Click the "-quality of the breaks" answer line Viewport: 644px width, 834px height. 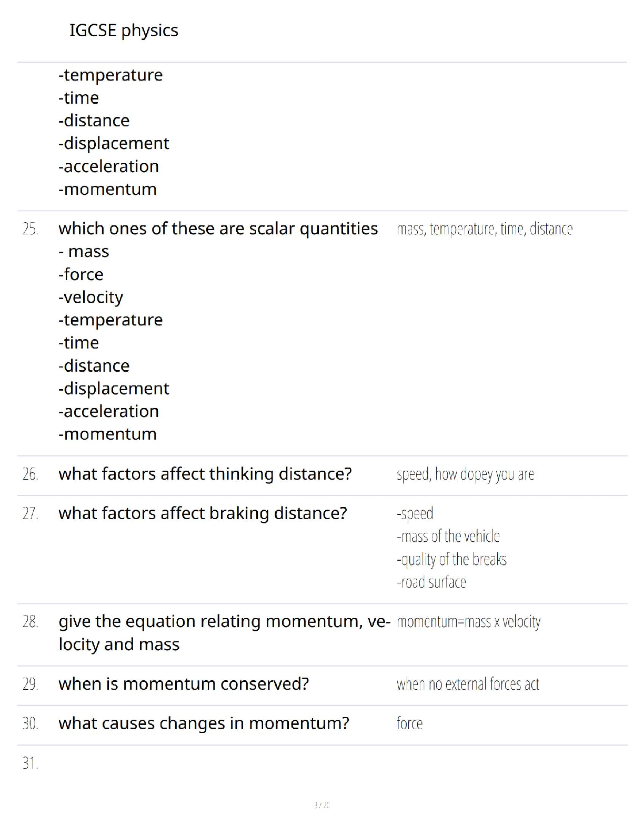451,559
